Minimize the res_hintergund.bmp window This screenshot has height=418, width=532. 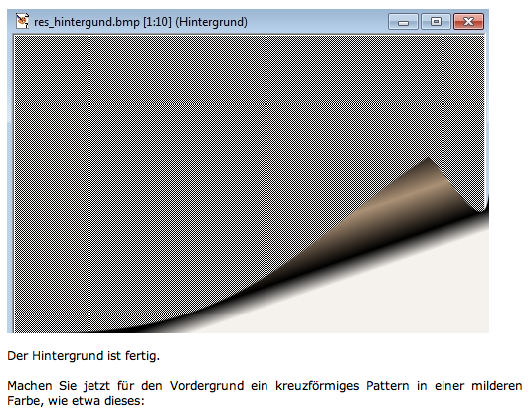403,22
